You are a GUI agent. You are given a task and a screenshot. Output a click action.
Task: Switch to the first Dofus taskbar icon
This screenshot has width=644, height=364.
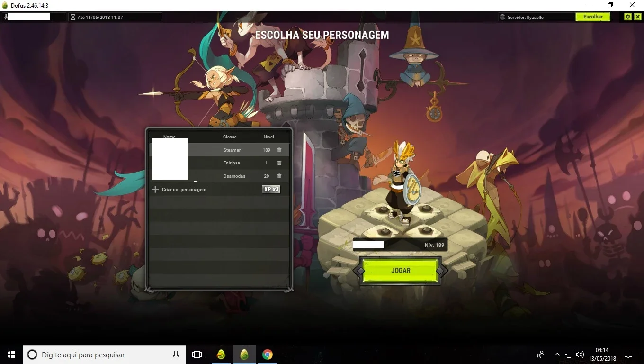pos(221,355)
